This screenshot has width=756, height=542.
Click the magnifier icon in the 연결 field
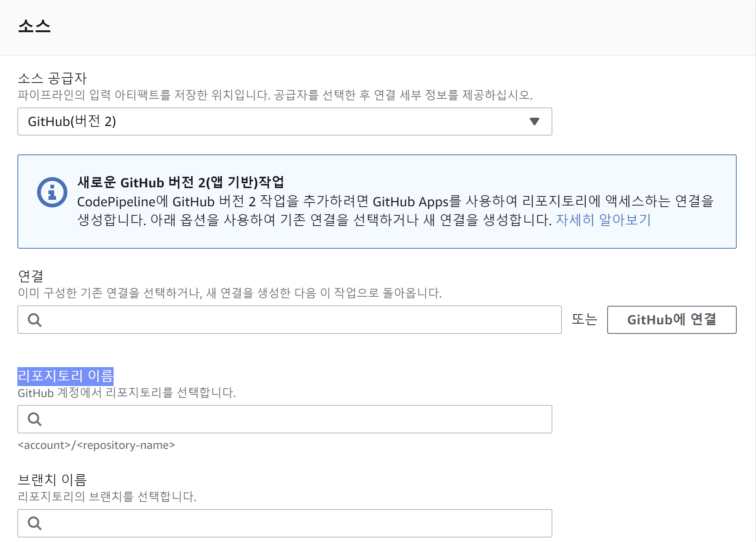coord(34,320)
